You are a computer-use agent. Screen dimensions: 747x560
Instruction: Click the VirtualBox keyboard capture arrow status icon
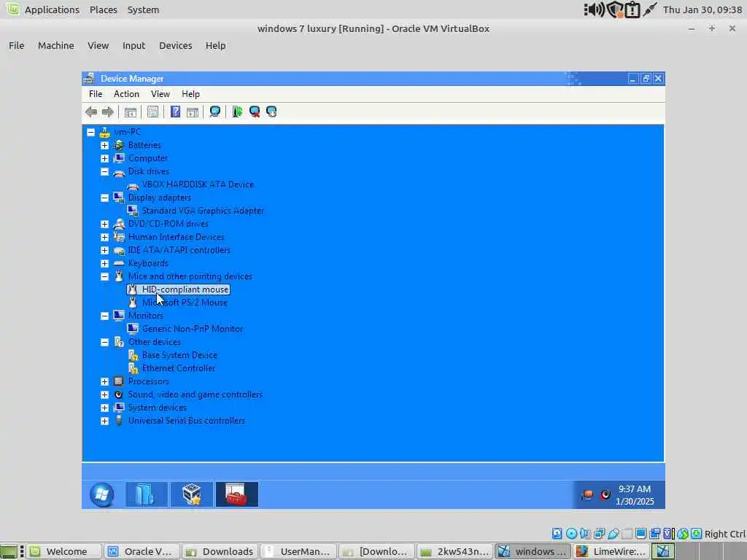pos(697,533)
